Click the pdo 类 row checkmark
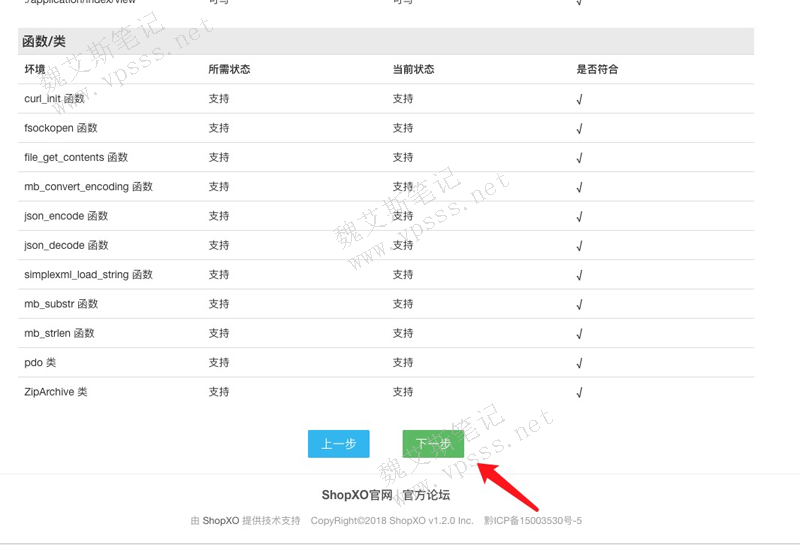Viewport: 800px width, 545px height. pos(580,363)
